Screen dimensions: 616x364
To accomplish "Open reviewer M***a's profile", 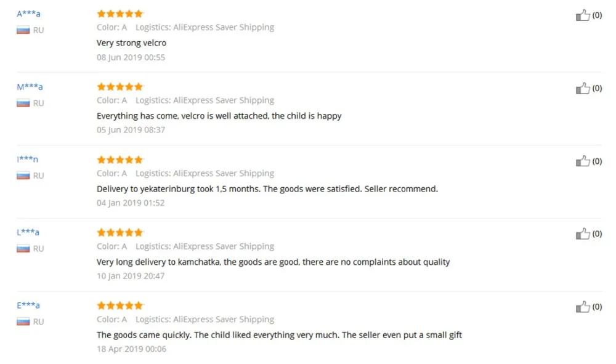I will coord(30,87).
